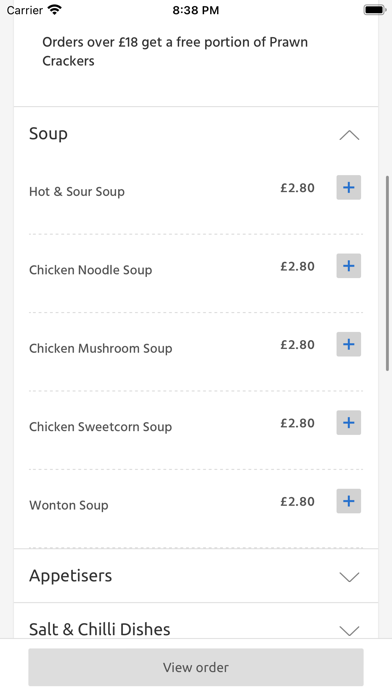Screen dimensions: 392x696
Task: Add Chicken Mushroom Soup with plus icon
Action: pos(348,344)
